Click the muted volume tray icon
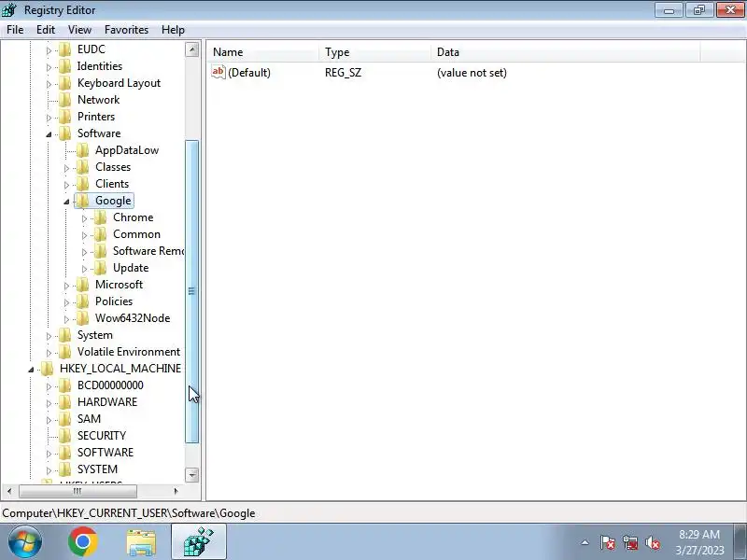 coord(652,542)
